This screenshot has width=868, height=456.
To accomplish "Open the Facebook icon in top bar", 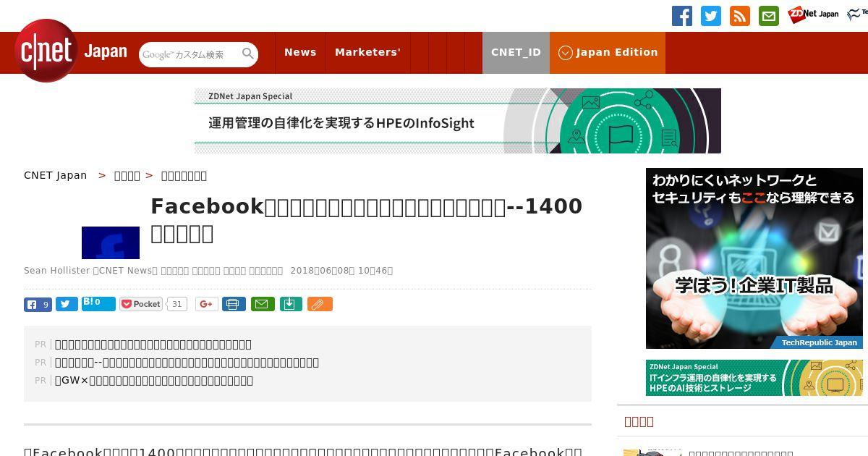I will pos(682,16).
